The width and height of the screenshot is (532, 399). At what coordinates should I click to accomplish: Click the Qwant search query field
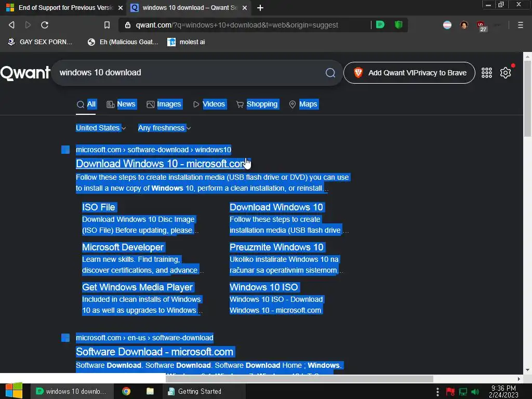[190, 73]
